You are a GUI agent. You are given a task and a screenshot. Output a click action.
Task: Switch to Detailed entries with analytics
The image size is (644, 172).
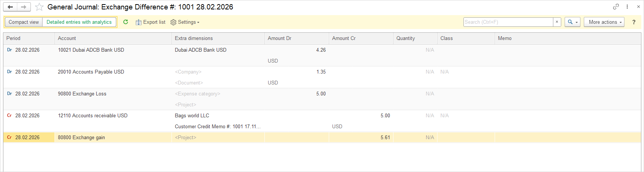pyautogui.click(x=79, y=22)
